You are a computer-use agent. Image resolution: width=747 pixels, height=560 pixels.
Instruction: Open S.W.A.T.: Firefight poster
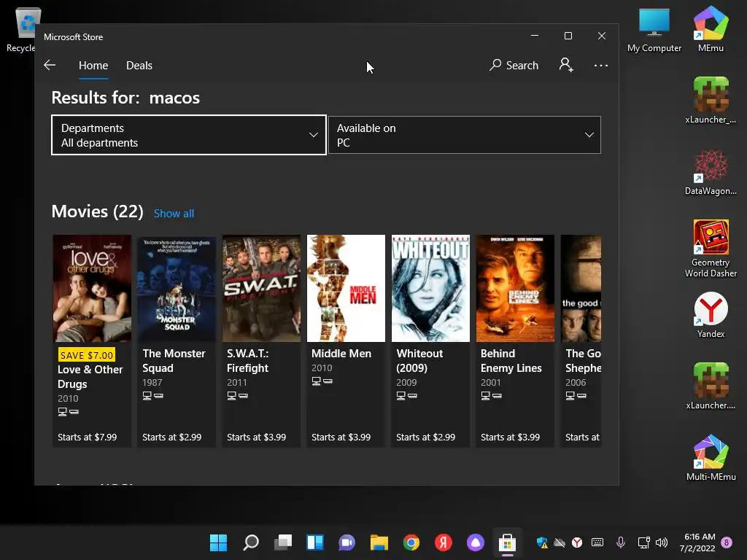pos(261,288)
